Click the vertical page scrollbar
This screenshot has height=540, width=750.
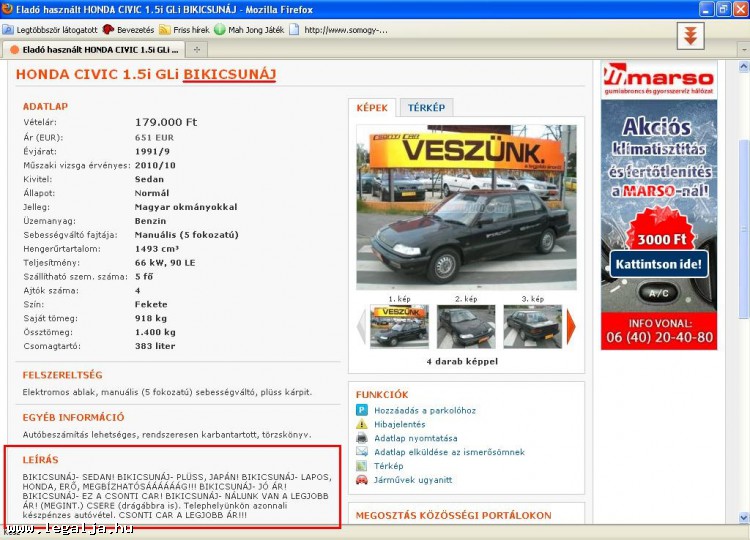[x=742, y=300]
